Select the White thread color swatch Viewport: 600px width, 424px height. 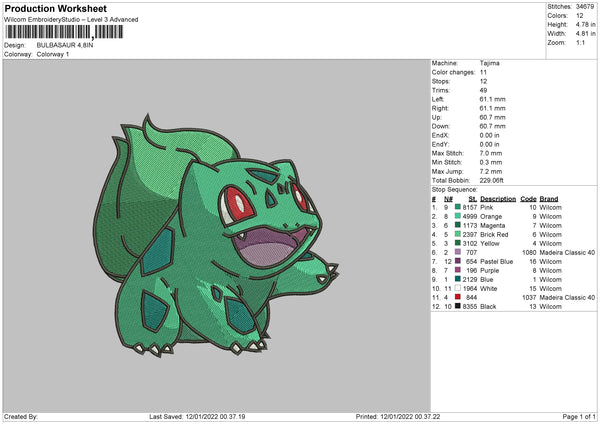[458, 288]
